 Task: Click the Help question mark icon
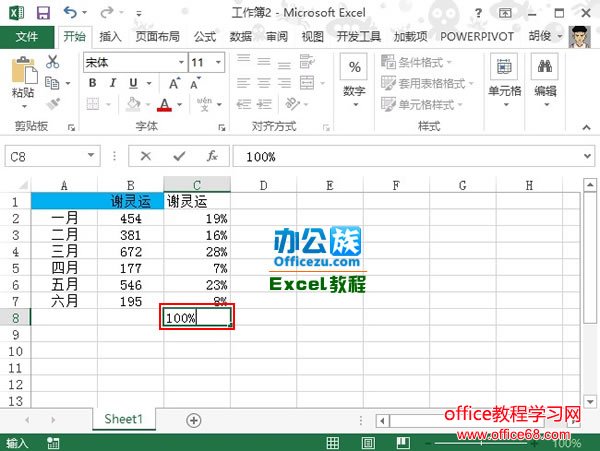(x=478, y=13)
